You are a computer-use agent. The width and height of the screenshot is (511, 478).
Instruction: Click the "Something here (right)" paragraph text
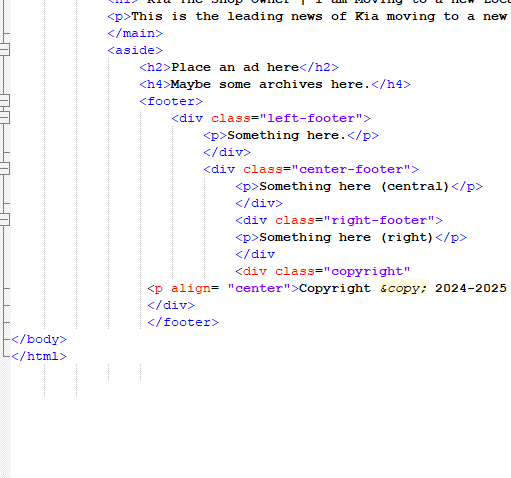(347, 237)
